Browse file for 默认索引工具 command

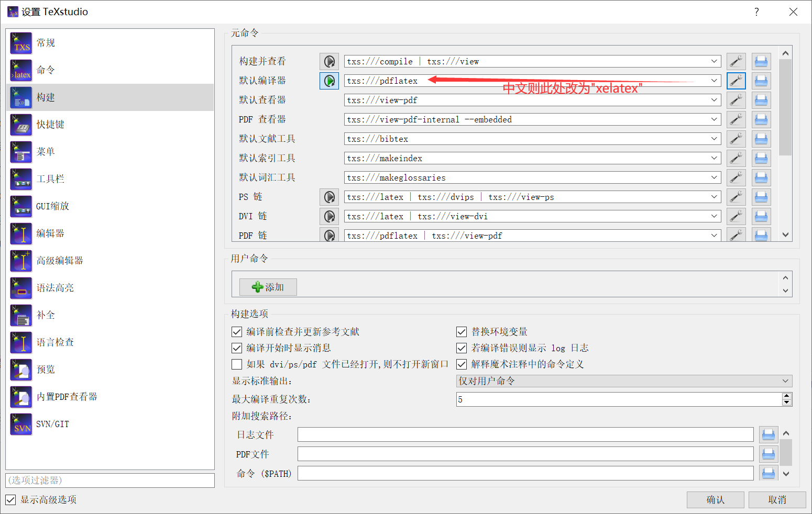tap(761, 158)
